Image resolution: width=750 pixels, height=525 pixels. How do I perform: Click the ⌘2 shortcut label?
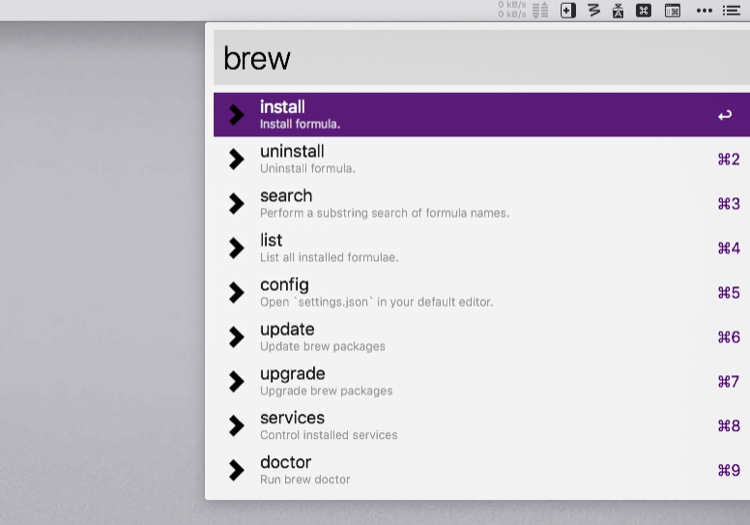click(x=729, y=159)
